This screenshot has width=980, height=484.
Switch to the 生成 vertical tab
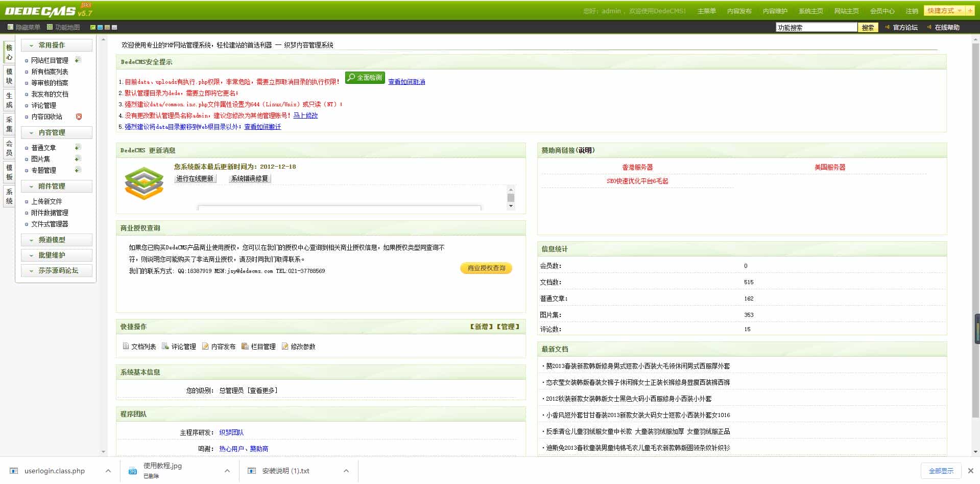pyautogui.click(x=9, y=100)
